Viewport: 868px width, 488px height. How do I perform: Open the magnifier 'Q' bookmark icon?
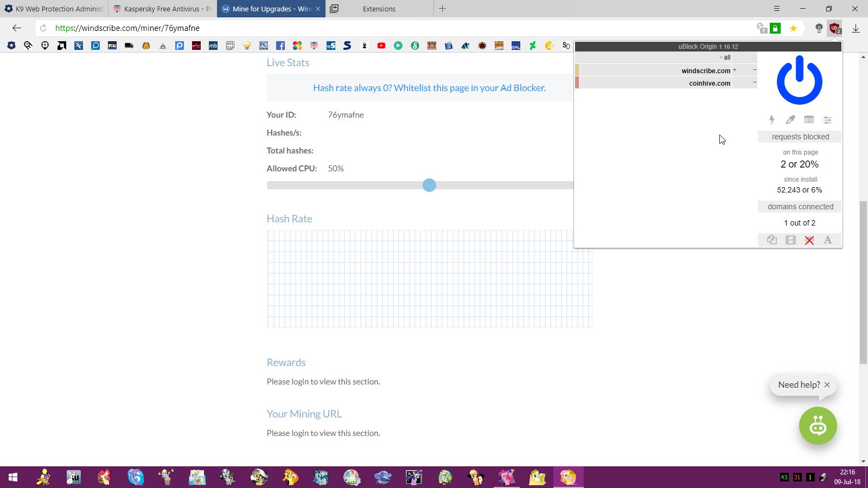click(95, 46)
